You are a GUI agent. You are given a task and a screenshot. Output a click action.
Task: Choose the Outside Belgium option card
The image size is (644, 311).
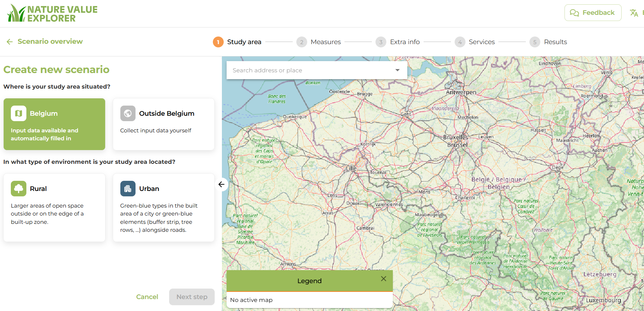163,124
